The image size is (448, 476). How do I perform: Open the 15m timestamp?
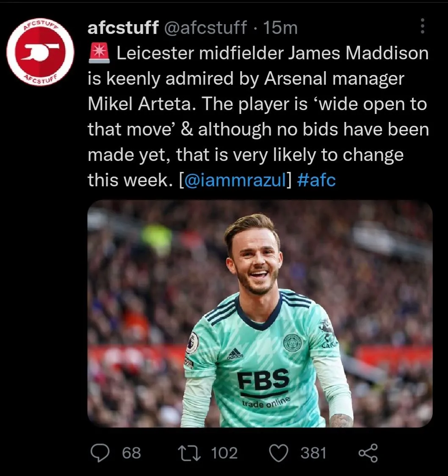coord(280,28)
